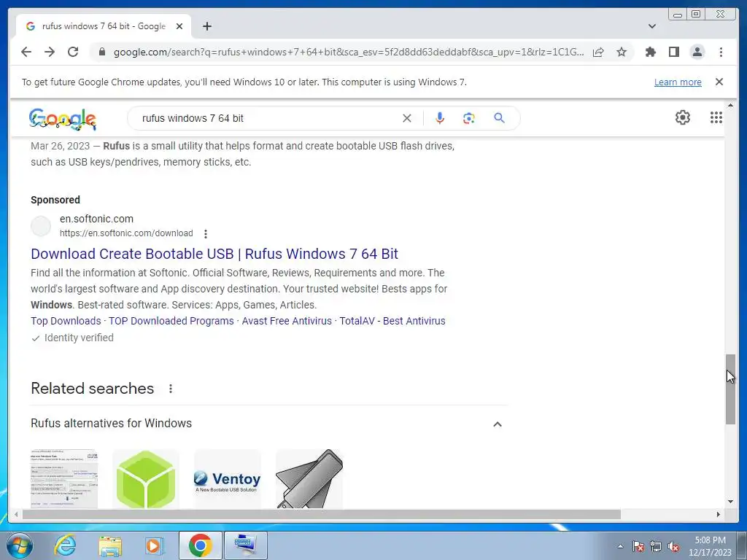The width and height of the screenshot is (747, 560).
Task: Open the tab search dropdown arrow
Action: click(x=652, y=26)
